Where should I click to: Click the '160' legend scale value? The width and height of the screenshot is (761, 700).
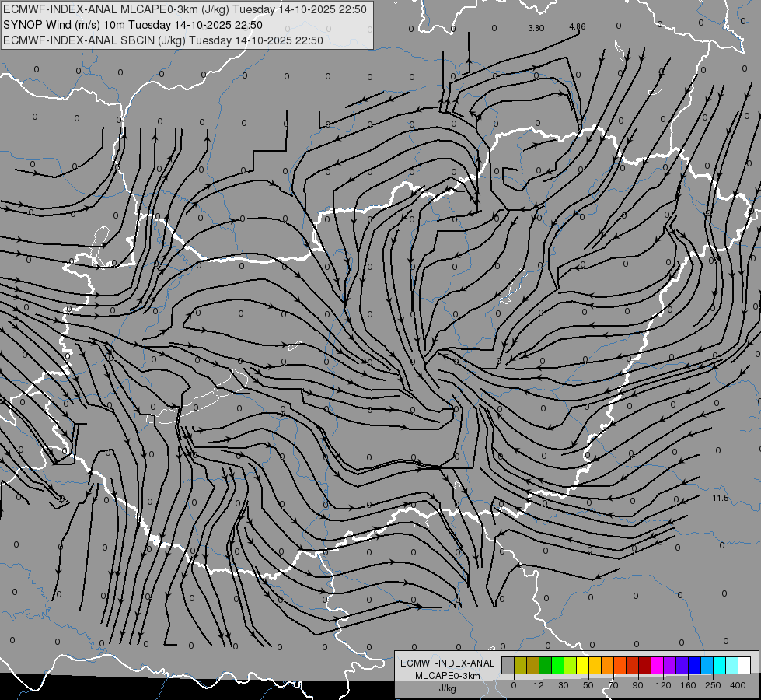click(688, 685)
